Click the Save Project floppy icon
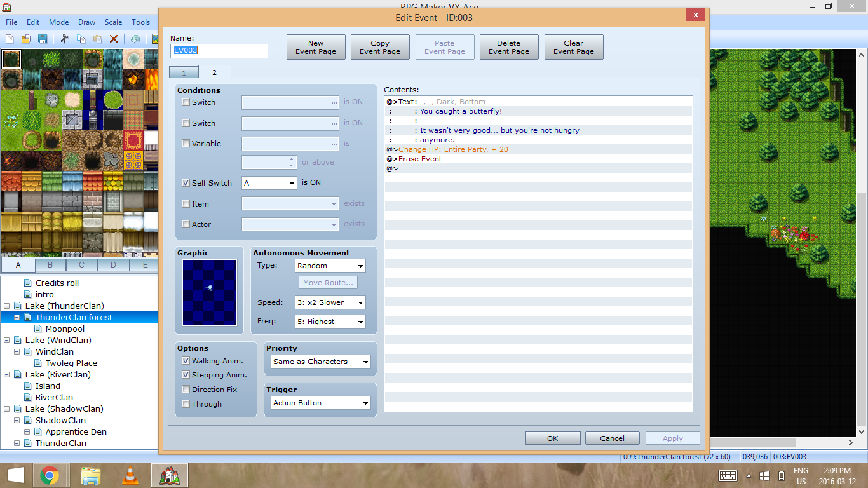Screen dimensions: 868x488 pos(43,39)
